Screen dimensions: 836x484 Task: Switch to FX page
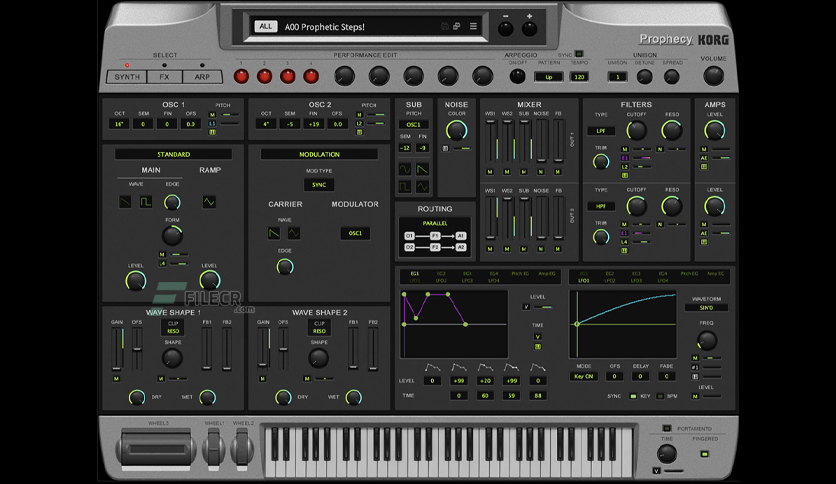(164, 77)
